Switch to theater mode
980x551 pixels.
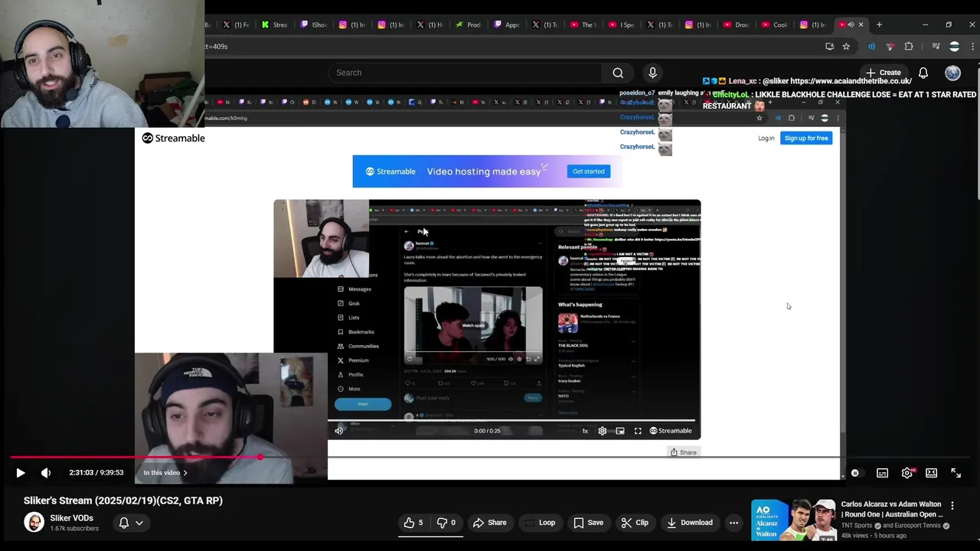pyautogui.click(x=932, y=473)
